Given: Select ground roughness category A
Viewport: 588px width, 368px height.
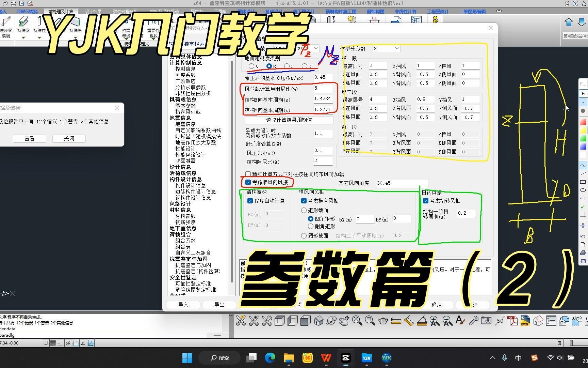Looking at the screenshot, I should click(251, 66).
